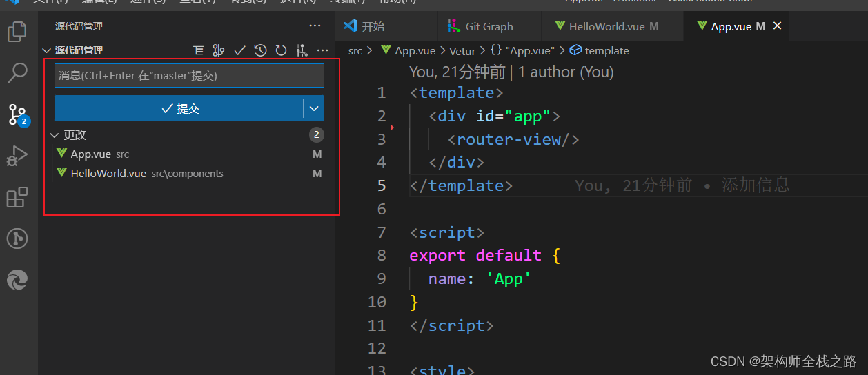Focus the commit message input field

tap(189, 76)
